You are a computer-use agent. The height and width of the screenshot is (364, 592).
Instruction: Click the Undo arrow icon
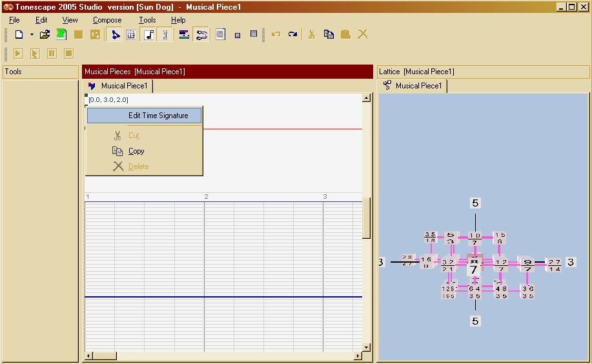276,34
